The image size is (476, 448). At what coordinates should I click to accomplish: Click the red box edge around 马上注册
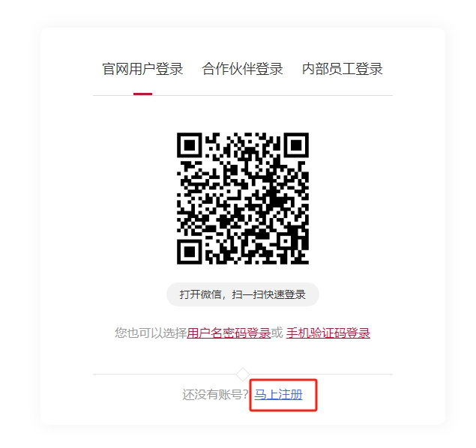(x=283, y=379)
